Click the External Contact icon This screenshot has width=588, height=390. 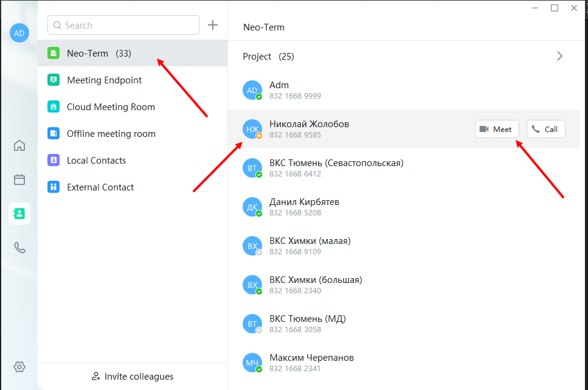pyautogui.click(x=54, y=187)
